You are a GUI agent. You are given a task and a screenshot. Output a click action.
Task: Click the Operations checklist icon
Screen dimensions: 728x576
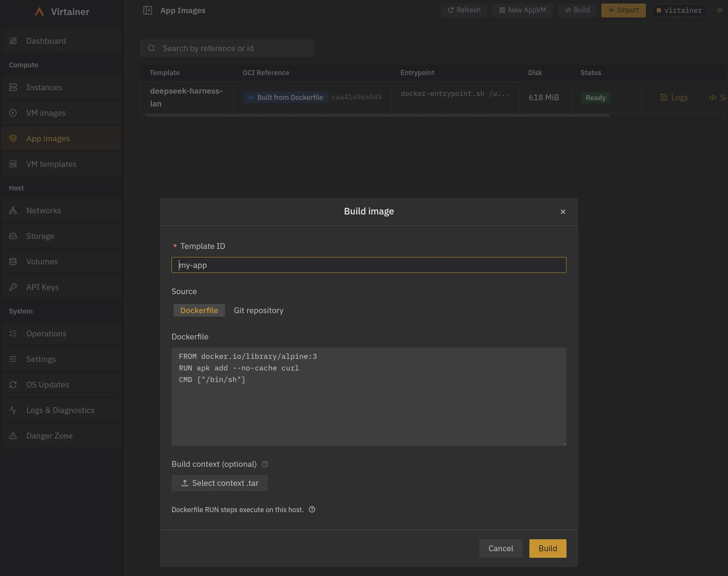point(13,334)
